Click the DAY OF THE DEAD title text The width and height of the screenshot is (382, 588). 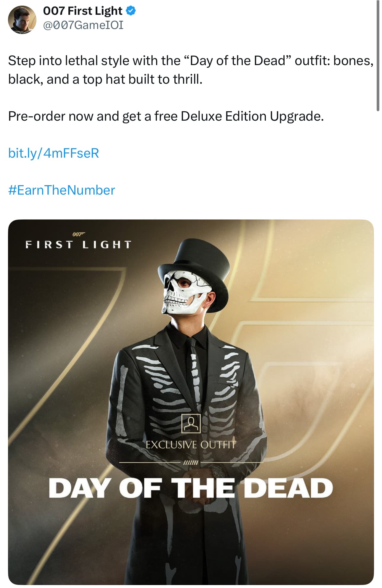191,488
